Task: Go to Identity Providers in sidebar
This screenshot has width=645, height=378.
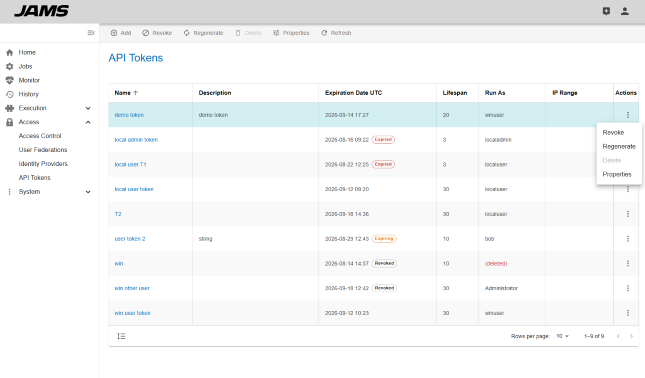Action: tap(43, 164)
